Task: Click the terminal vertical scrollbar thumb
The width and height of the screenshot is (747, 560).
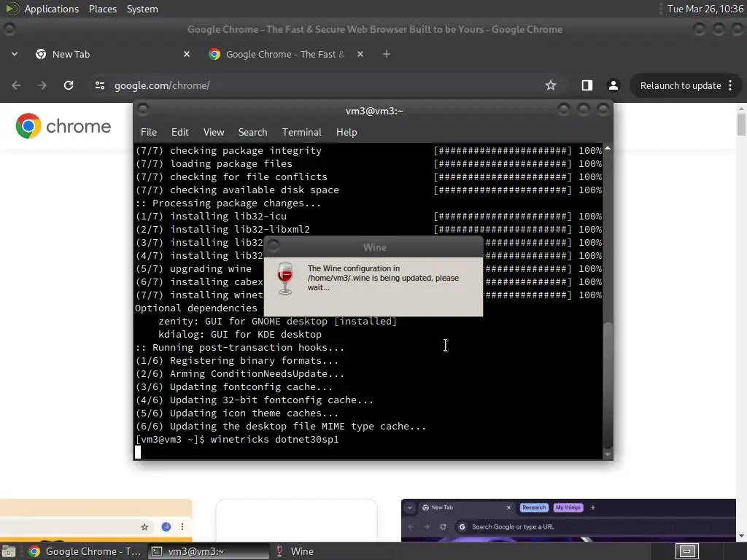Action: click(608, 385)
